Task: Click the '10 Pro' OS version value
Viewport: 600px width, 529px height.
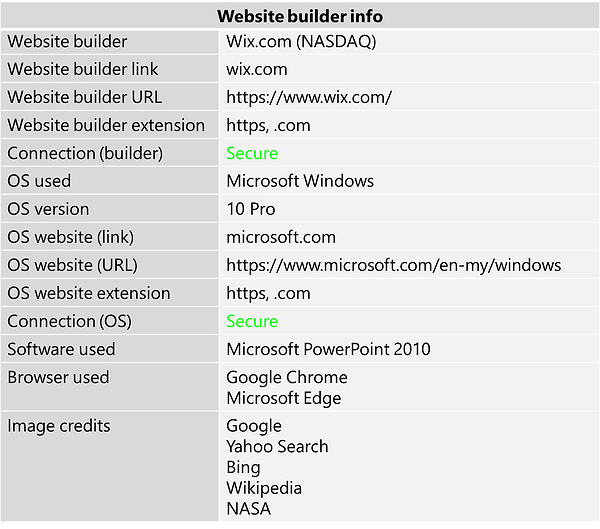Action: [251, 210]
